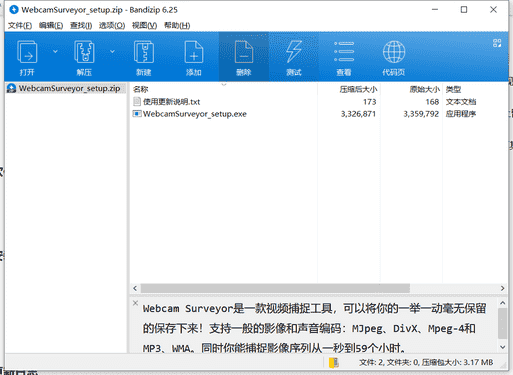
Task: Select the file WebcamSurveyor_setup.exe
Action: [x=195, y=114]
